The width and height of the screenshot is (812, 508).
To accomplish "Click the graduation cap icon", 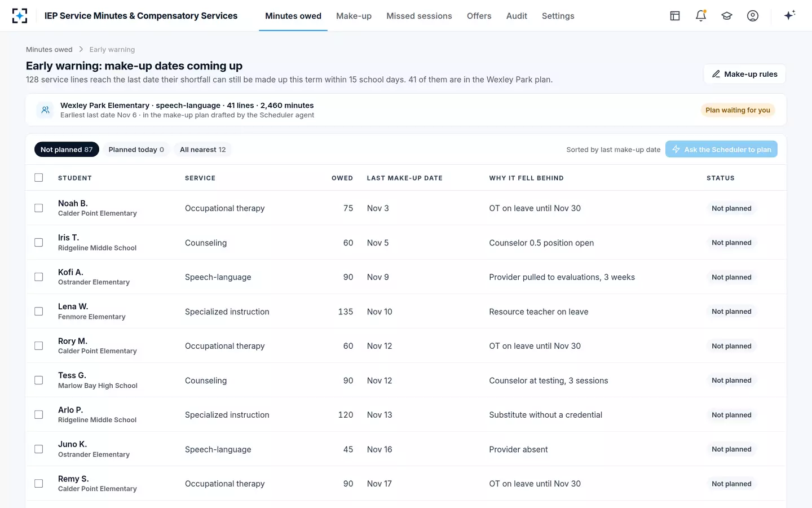I will (727, 16).
